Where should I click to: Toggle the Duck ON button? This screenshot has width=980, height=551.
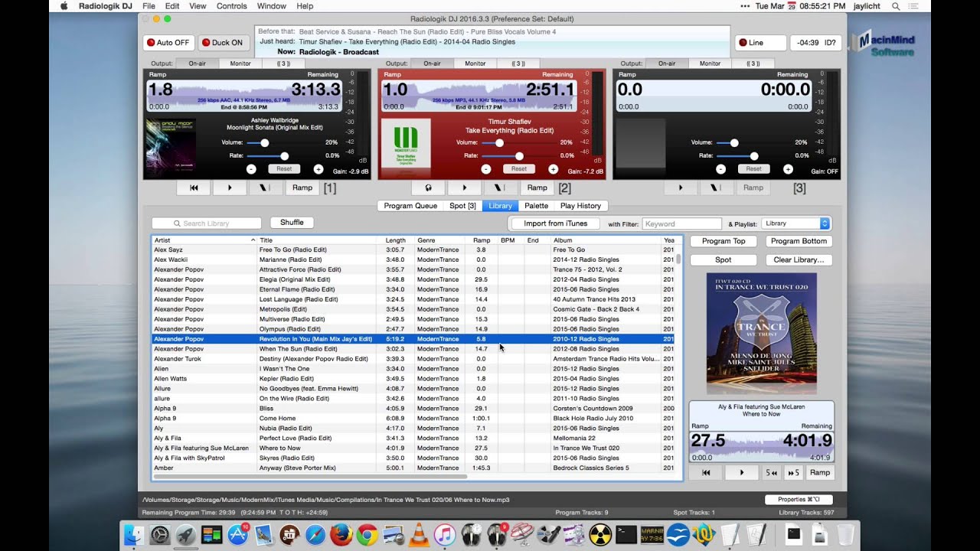pyautogui.click(x=223, y=43)
